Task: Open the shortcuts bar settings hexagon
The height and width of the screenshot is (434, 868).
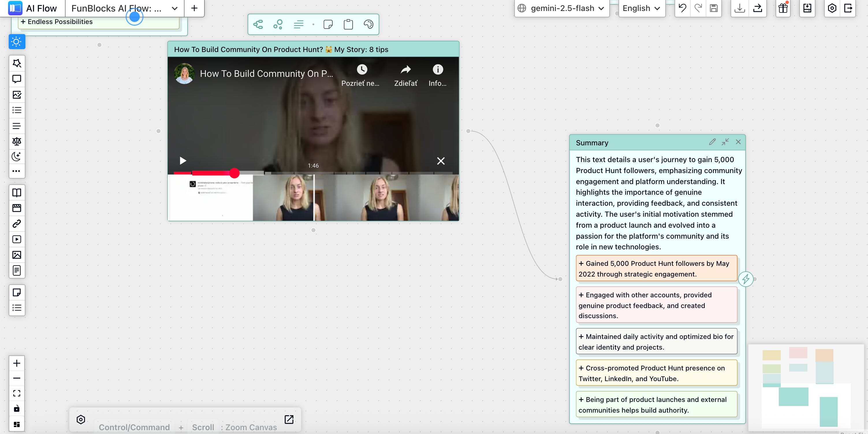Action: tap(81, 419)
